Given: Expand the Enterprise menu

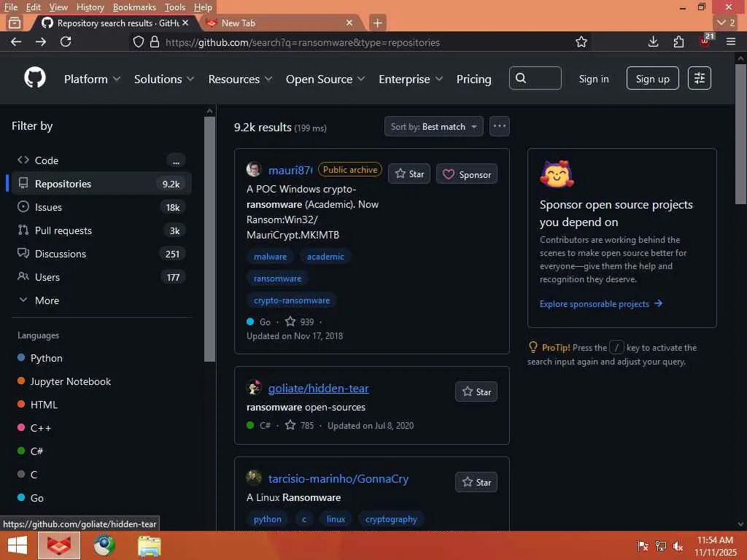Looking at the screenshot, I should pos(411,79).
